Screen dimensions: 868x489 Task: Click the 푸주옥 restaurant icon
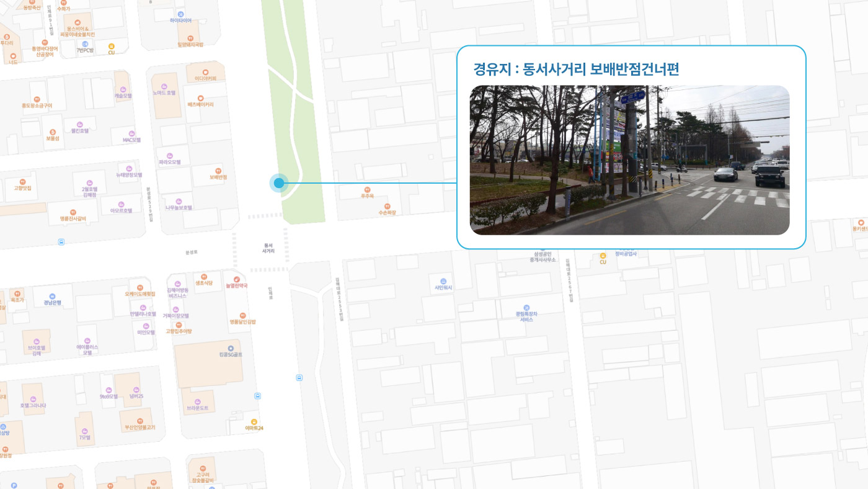point(367,190)
